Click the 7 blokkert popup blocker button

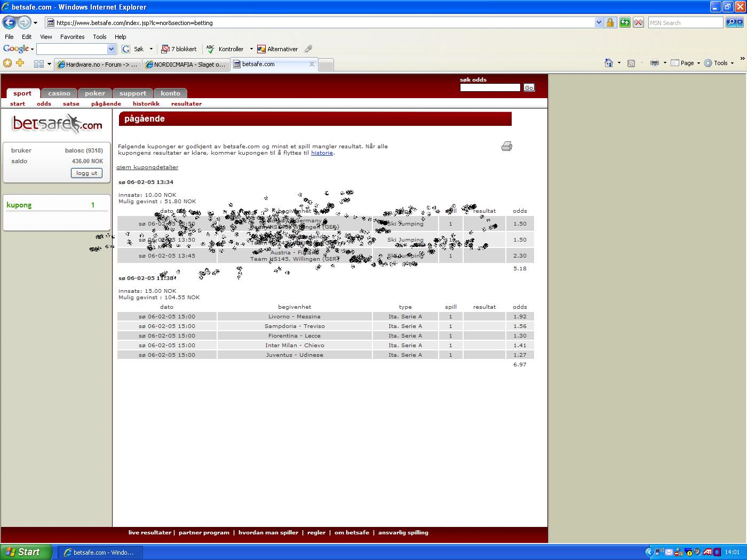coord(179,49)
